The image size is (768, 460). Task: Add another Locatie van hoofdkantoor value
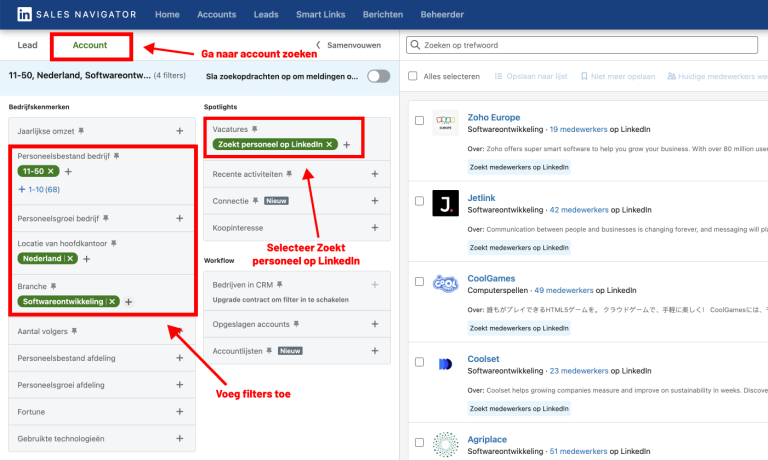pos(87,259)
